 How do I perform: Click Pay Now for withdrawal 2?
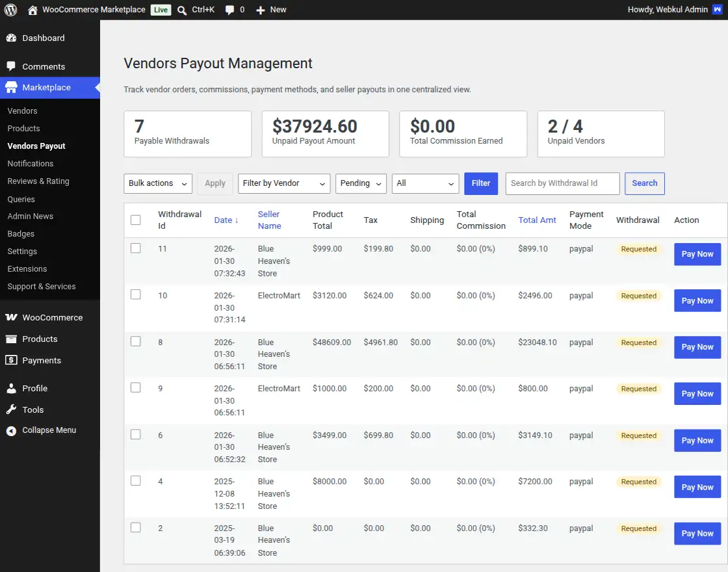697,534
